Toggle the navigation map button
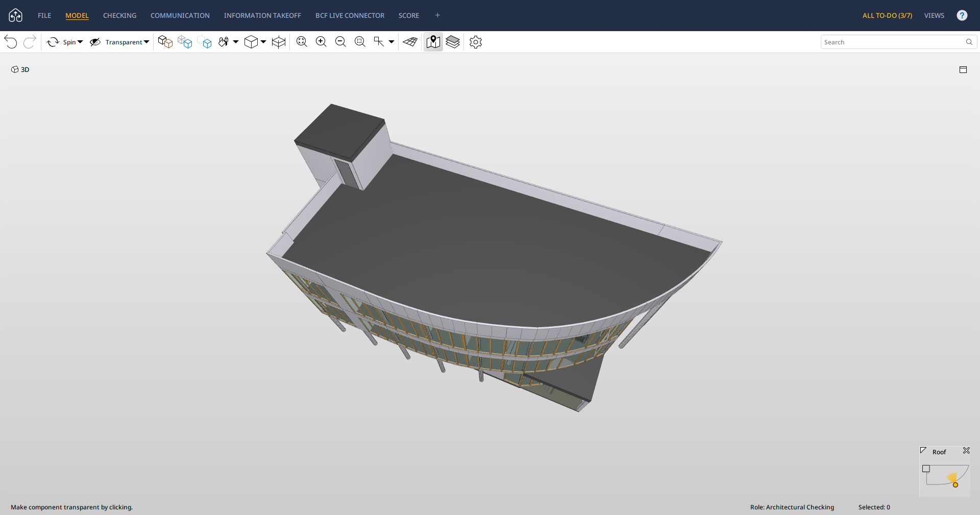Viewport: 980px width, 515px height. (x=433, y=42)
